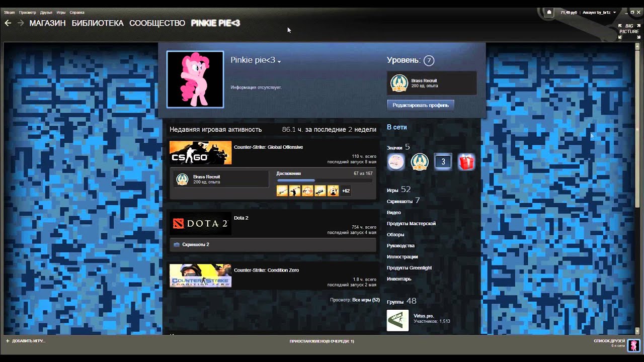
Task: Go to the МАГАЗИН tab
Action: [48, 23]
